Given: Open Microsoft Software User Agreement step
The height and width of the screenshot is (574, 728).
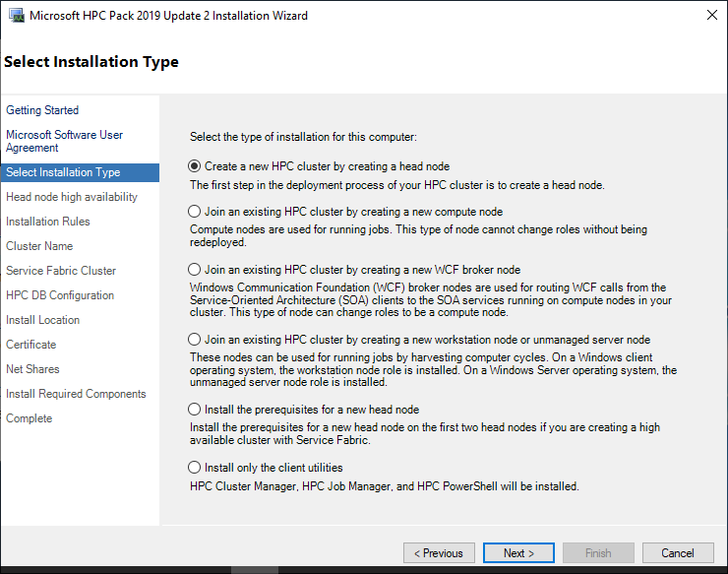Looking at the screenshot, I should coord(64,141).
